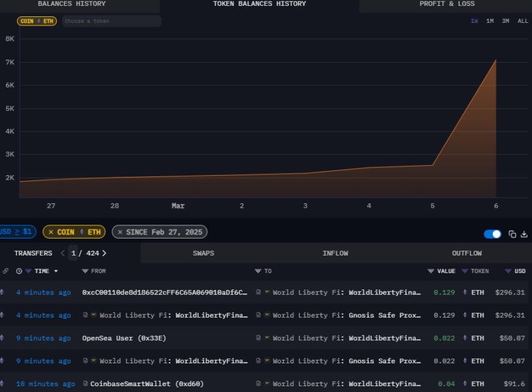The width and height of the screenshot is (532, 392).
Task: Remove the SINCE Feb 27, 2025 filter
Action: point(120,232)
